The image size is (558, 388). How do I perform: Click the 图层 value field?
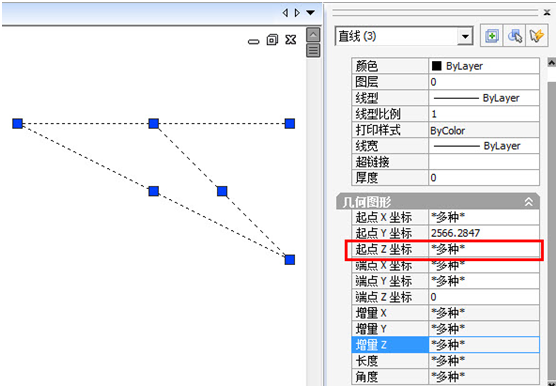coord(484,82)
